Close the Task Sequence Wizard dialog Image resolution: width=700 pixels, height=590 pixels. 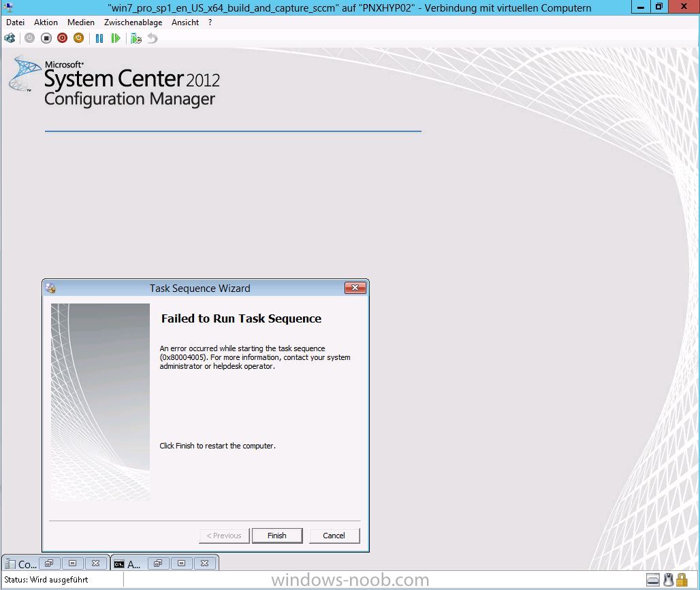point(355,288)
